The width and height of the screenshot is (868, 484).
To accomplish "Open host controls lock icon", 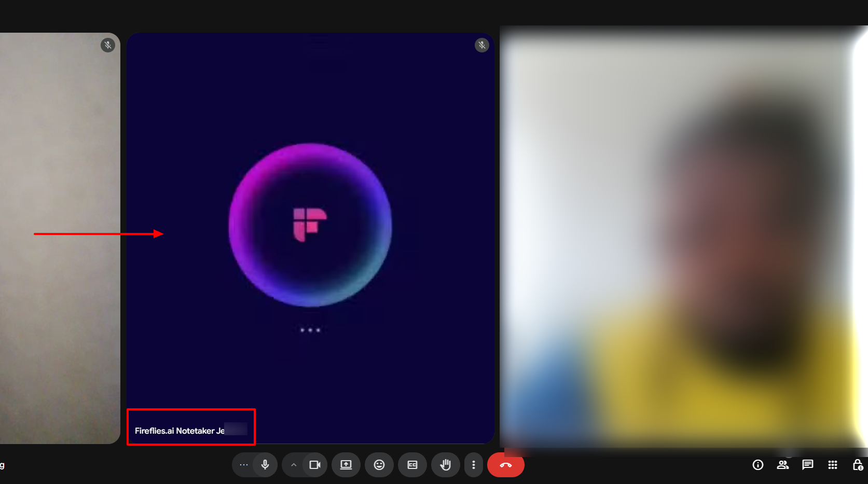I will (x=858, y=465).
